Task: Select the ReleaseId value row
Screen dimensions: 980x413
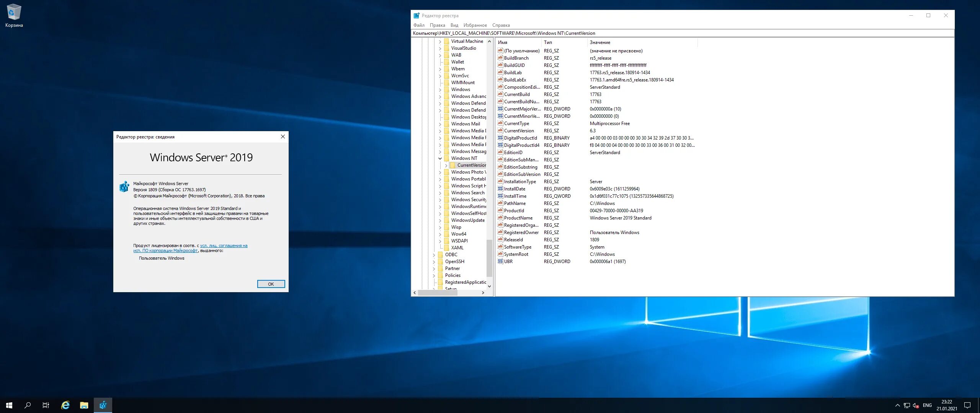Action: (597, 240)
